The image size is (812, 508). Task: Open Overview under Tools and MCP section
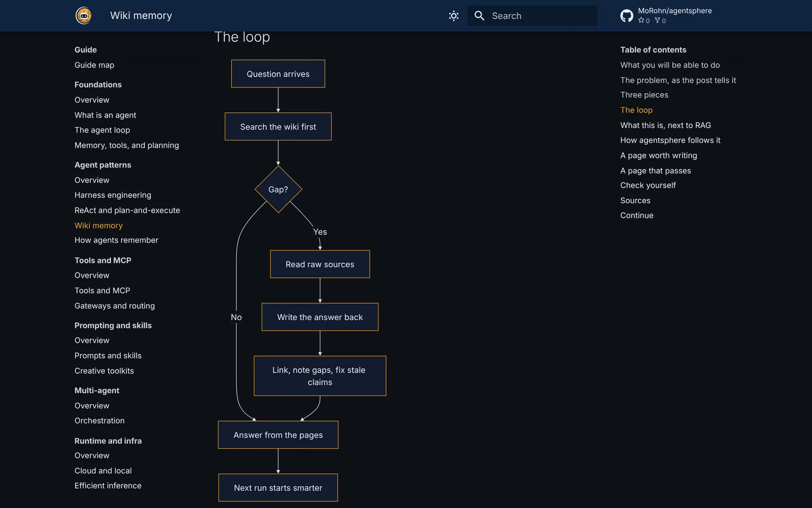tap(92, 275)
